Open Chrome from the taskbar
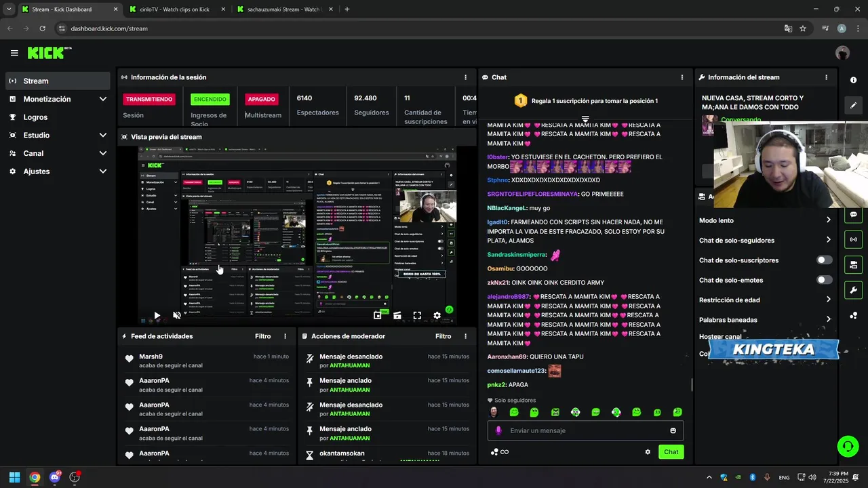This screenshot has height=488, width=868. tap(35, 477)
